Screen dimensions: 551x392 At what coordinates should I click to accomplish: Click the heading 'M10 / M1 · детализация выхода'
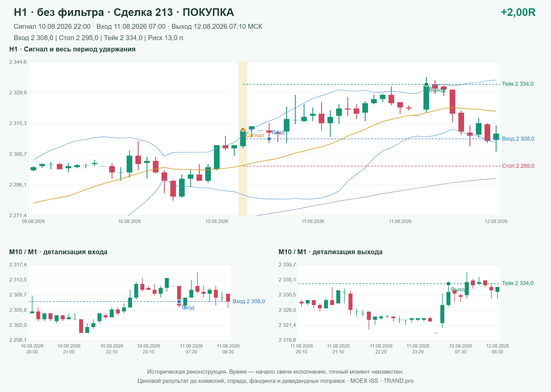tap(330, 252)
